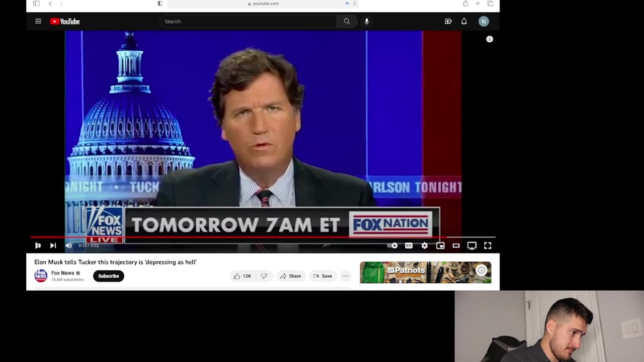The width and height of the screenshot is (644, 362).
Task: Click the youtube.com address bar
Action: click(263, 4)
